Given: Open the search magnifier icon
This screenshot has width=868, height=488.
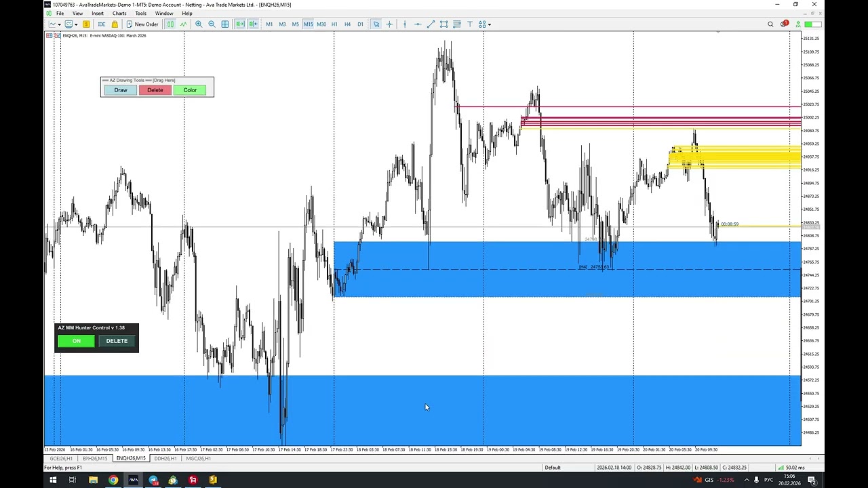Looking at the screenshot, I should click(770, 24).
